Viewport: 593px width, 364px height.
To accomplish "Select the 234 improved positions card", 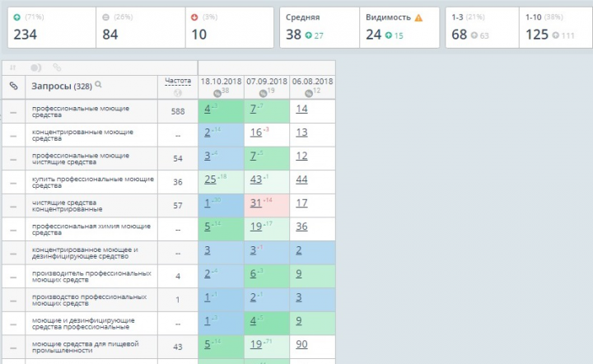I will click(x=52, y=28).
